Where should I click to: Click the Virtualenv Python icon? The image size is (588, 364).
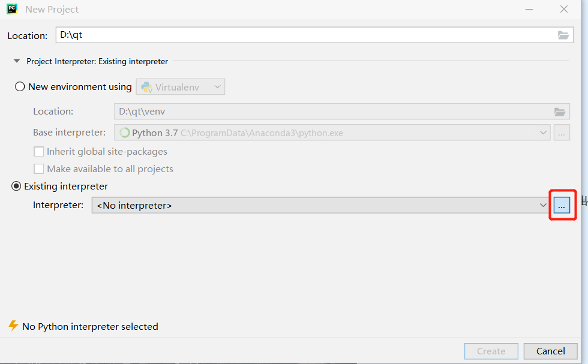pos(146,87)
